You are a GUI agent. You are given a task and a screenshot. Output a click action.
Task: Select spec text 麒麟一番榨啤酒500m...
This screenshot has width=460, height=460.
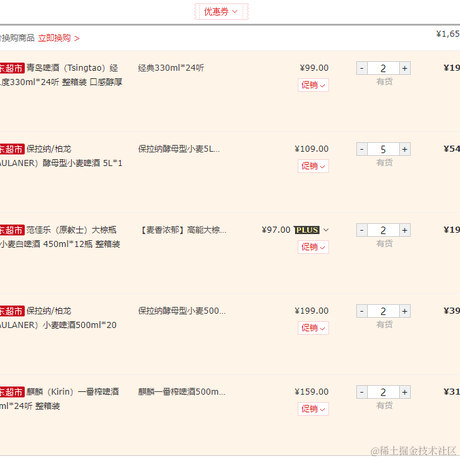(x=182, y=392)
